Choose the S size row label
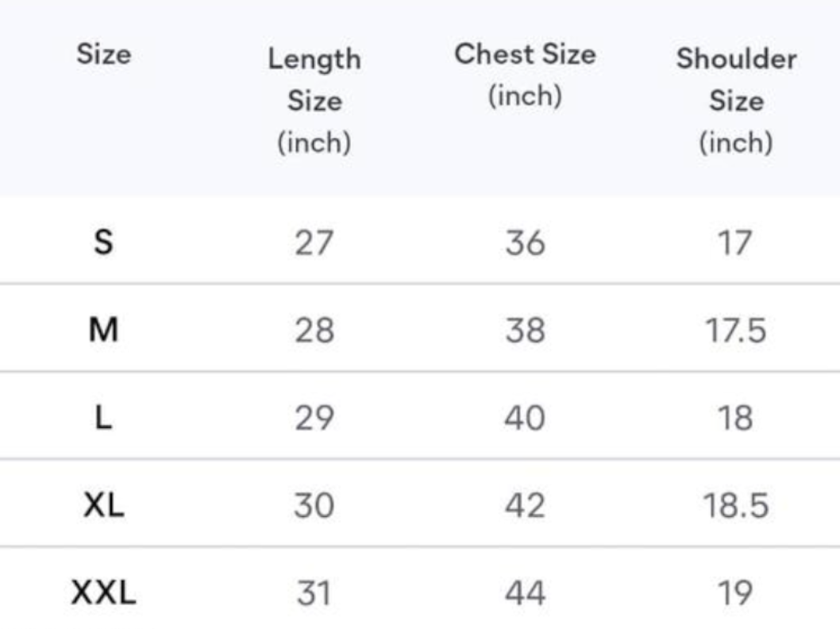 103,242
